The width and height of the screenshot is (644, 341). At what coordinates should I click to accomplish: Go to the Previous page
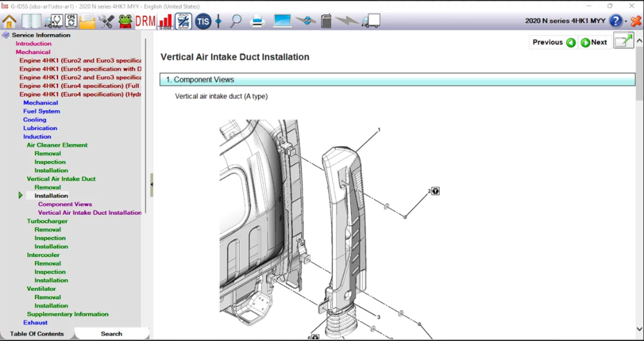tap(553, 42)
